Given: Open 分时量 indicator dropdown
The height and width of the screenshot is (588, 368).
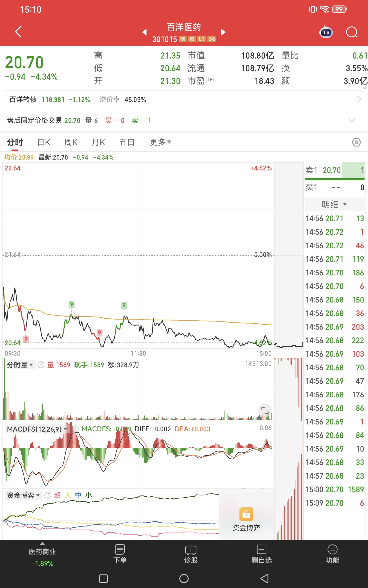Looking at the screenshot, I should (x=20, y=365).
